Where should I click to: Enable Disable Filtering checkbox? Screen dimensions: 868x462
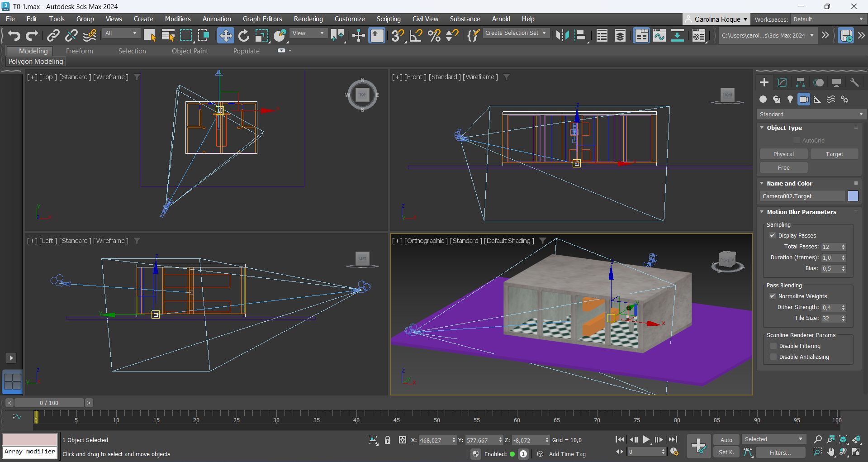coord(773,346)
